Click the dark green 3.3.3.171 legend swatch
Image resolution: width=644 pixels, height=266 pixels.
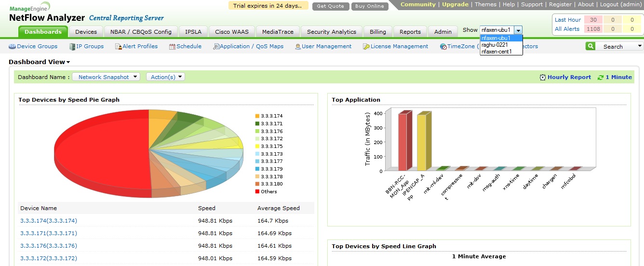pyautogui.click(x=257, y=124)
